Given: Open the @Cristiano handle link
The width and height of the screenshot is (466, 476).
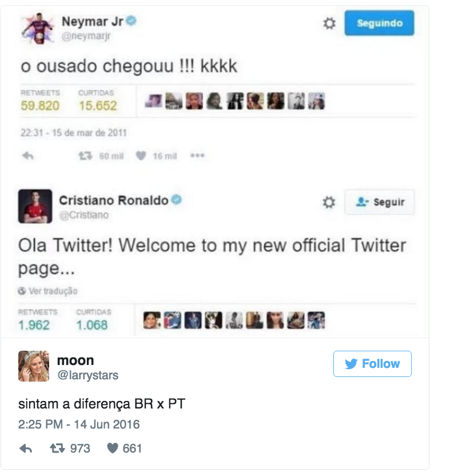Looking at the screenshot, I should (84, 215).
